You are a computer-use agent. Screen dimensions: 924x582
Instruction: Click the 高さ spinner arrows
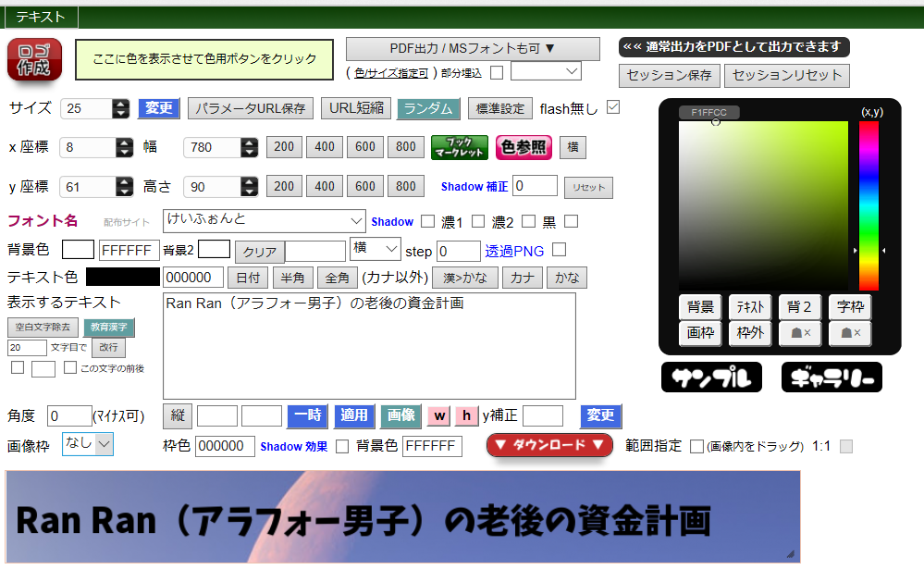[250, 187]
